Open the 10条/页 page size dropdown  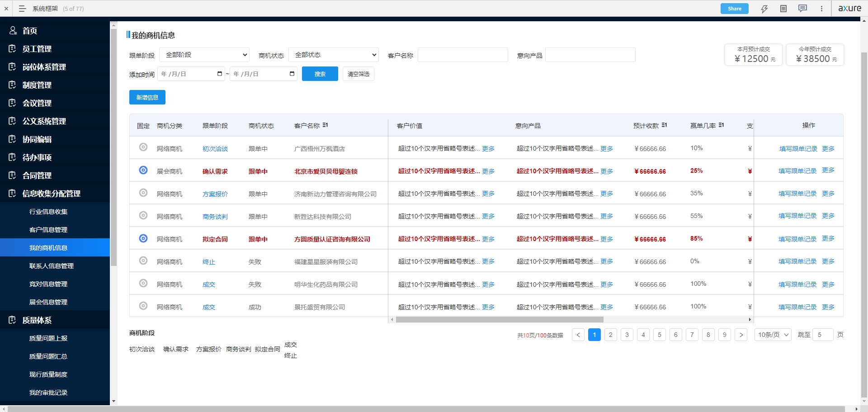(x=773, y=335)
